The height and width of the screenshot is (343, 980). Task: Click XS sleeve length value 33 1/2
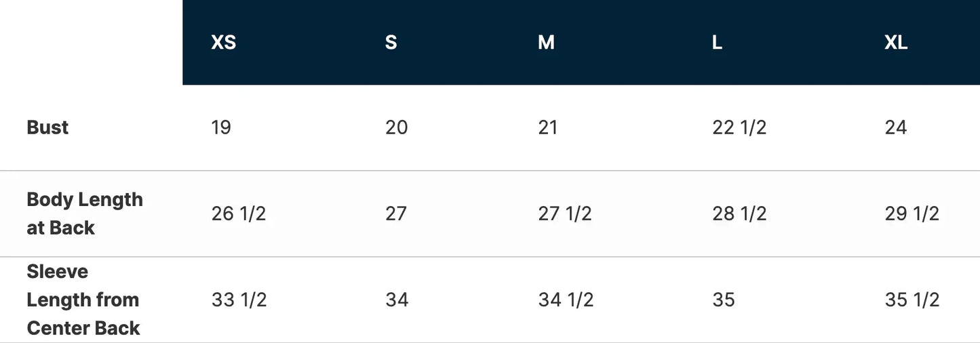pos(239,300)
